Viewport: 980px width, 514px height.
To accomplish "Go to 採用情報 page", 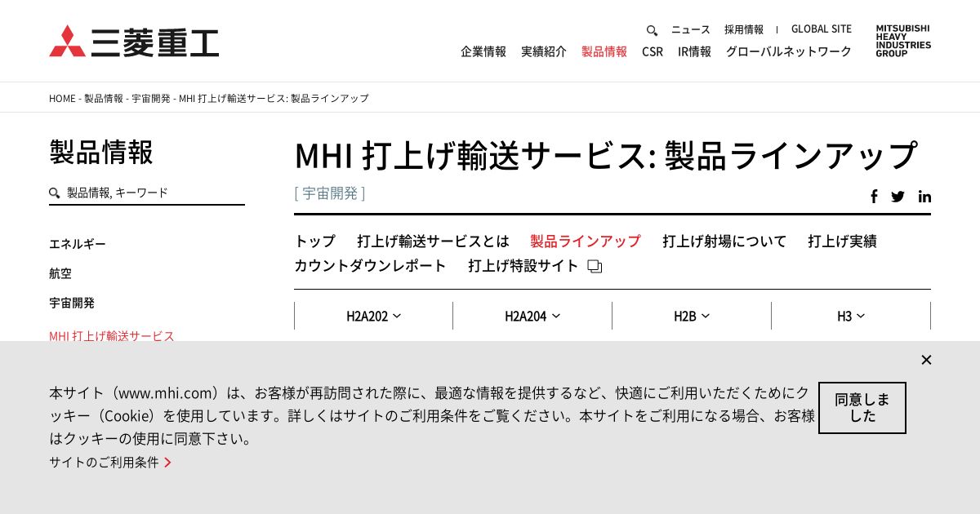I will [744, 29].
